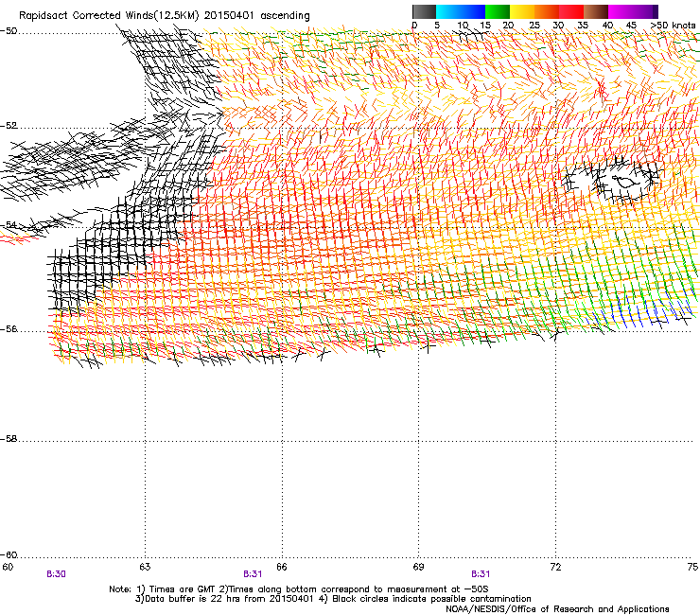
Task: Click the -58 latitude axis label
Action: 9,439
